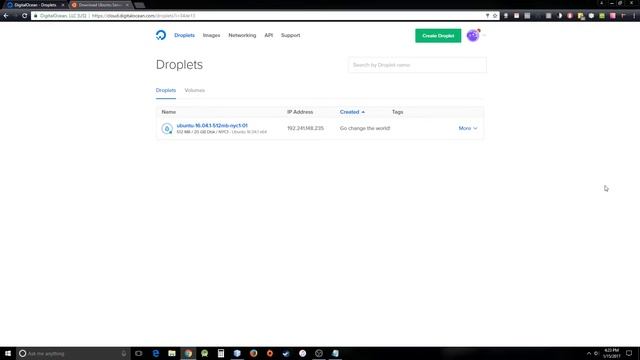Click the Tags column header
This screenshot has height=360, width=640.
pyautogui.click(x=398, y=112)
